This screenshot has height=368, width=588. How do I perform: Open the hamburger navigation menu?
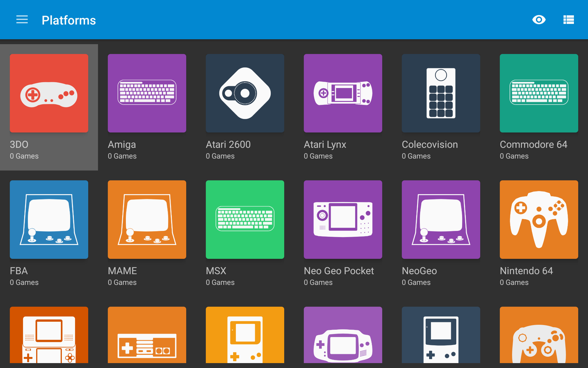point(22,20)
